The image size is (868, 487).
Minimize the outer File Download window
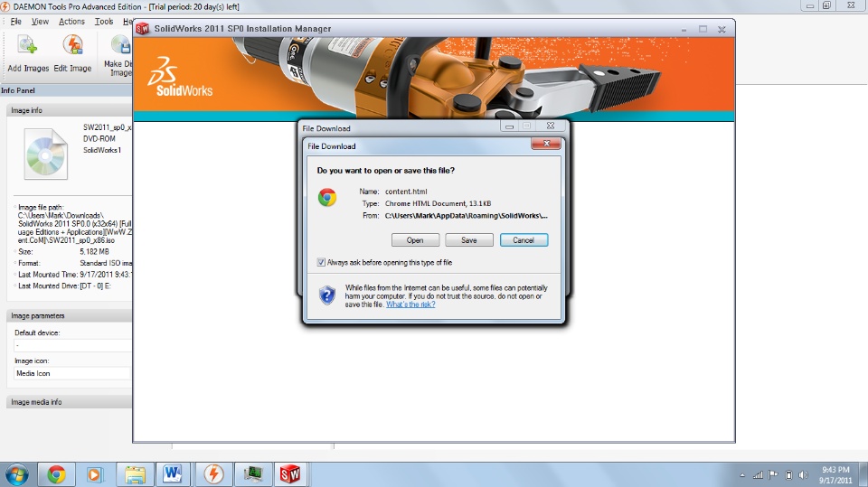point(509,126)
